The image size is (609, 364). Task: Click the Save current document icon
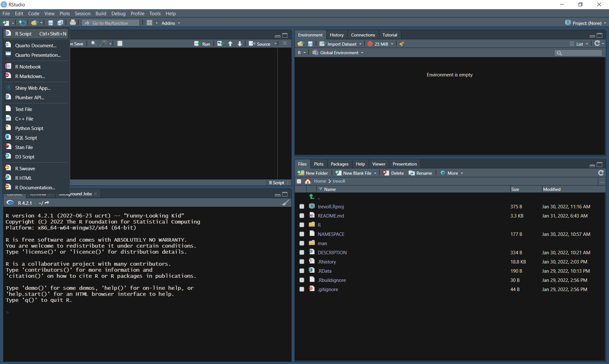50,23
